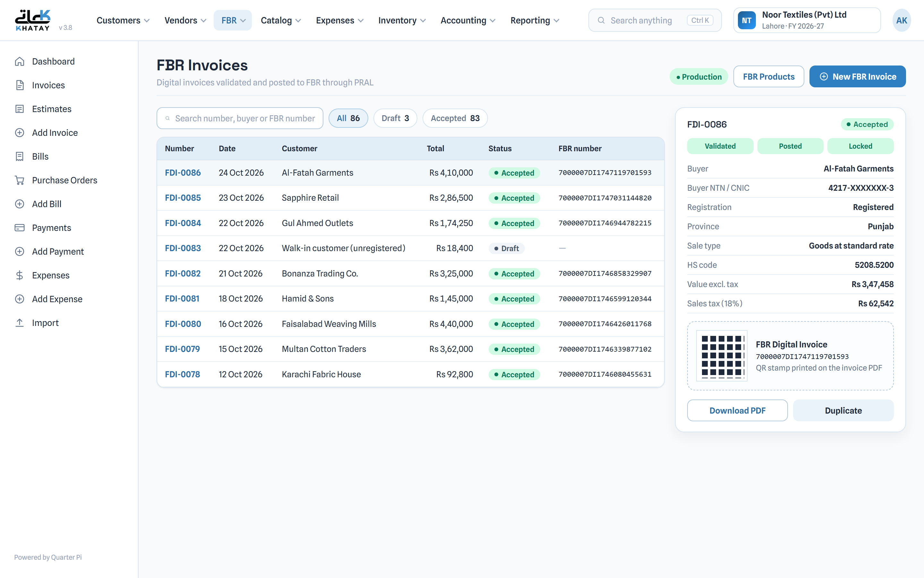
Task: Click Production environment badge
Action: [699, 76]
